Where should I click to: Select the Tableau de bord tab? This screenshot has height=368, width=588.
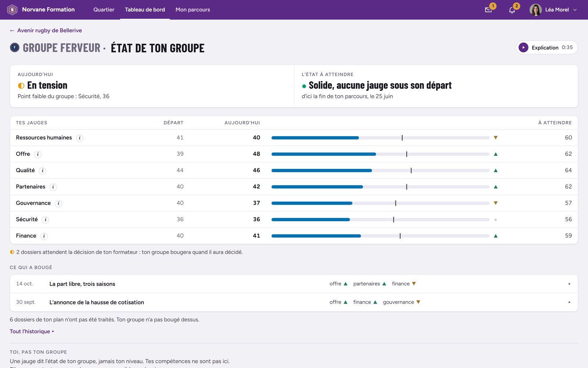click(x=145, y=10)
